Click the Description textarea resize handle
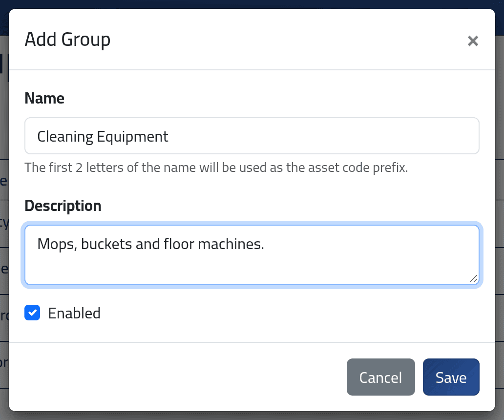The width and height of the screenshot is (504, 420). [x=473, y=279]
